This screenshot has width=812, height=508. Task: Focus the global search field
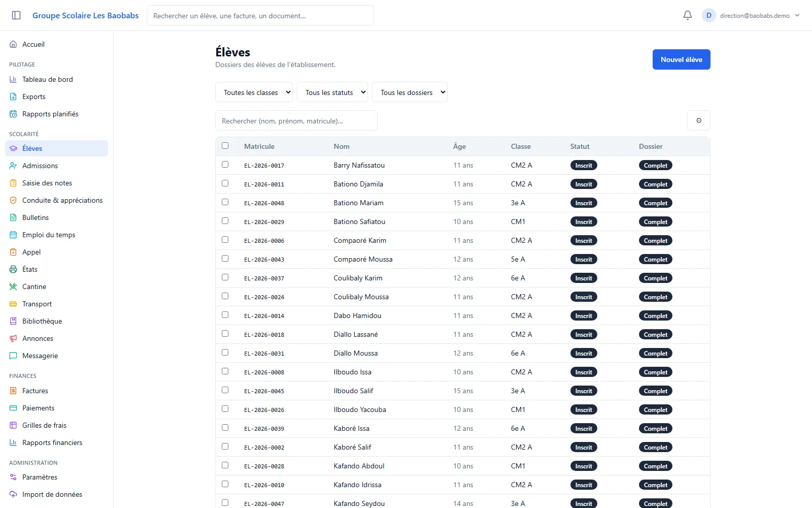(260, 15)
